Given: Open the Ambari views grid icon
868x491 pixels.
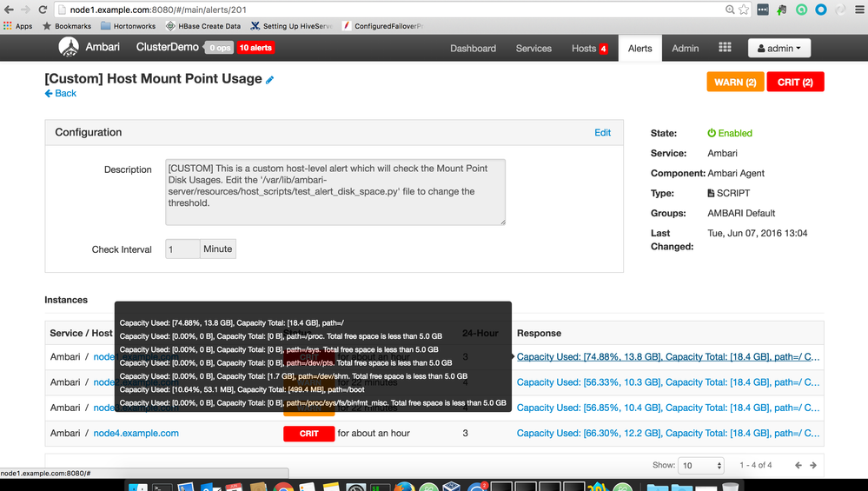Looking at the screenshot, I should pyautogui.click(x=725, y=48).
